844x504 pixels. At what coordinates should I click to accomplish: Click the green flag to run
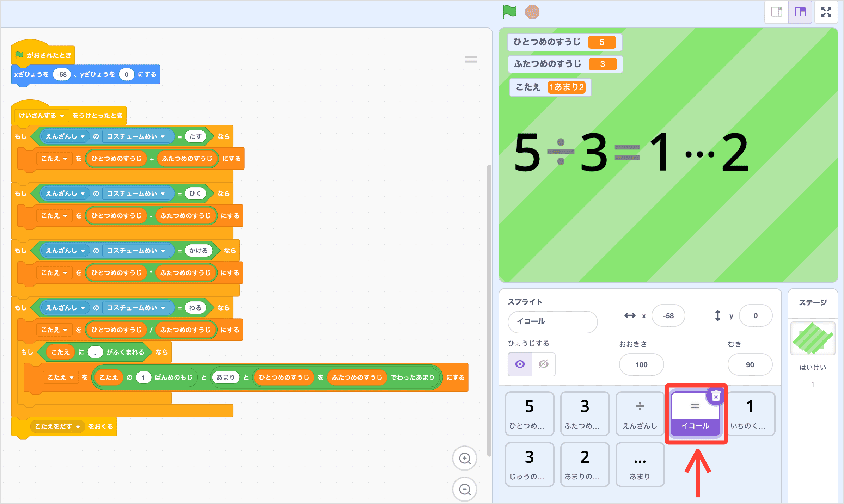pyautogui.click(x=509, y=12)
